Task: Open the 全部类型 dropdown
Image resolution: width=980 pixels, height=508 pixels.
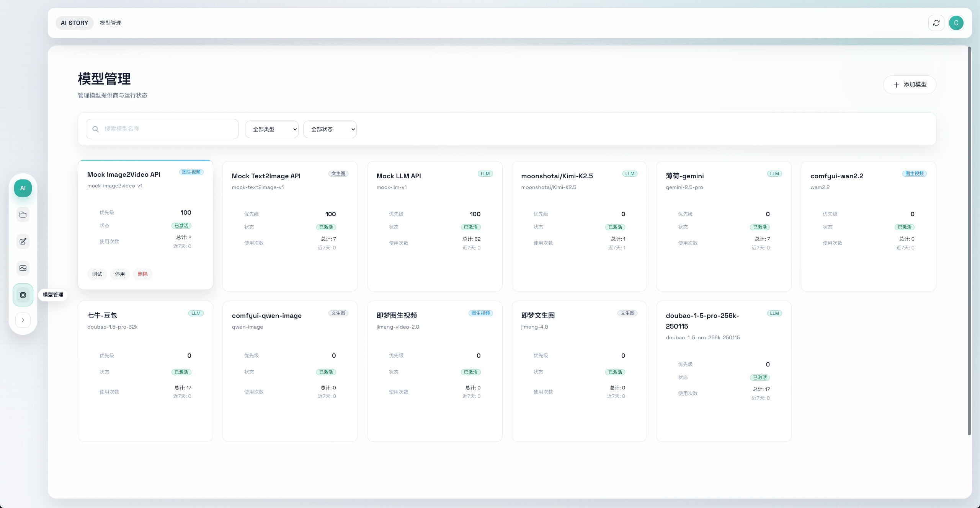Action: pyautogui.click(x=272, y=129)
